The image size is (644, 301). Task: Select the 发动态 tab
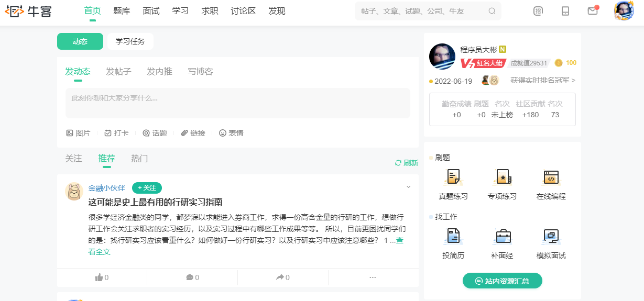click(78, 71)
